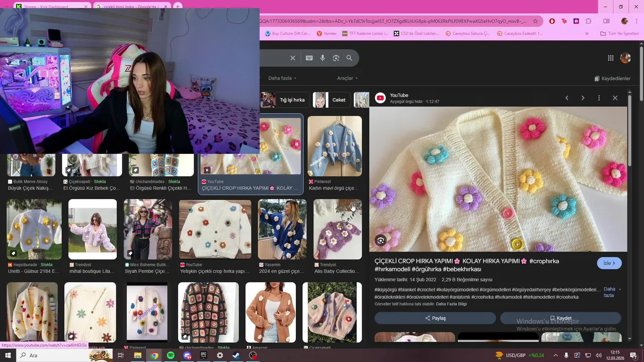Close the image preview panel

point(615,98)
